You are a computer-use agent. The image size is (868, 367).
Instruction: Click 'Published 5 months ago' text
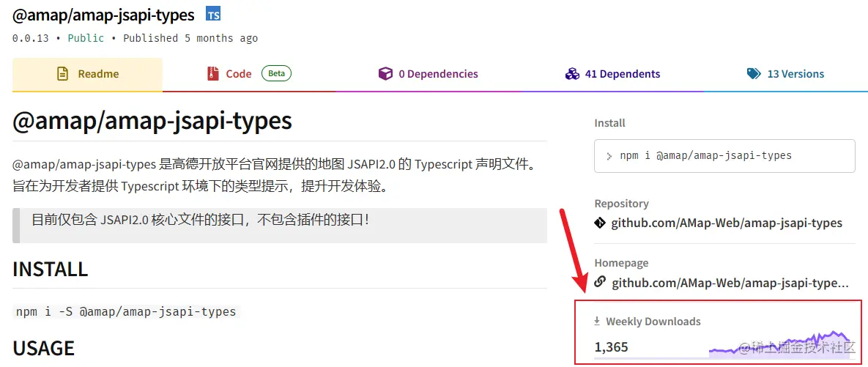190,38
